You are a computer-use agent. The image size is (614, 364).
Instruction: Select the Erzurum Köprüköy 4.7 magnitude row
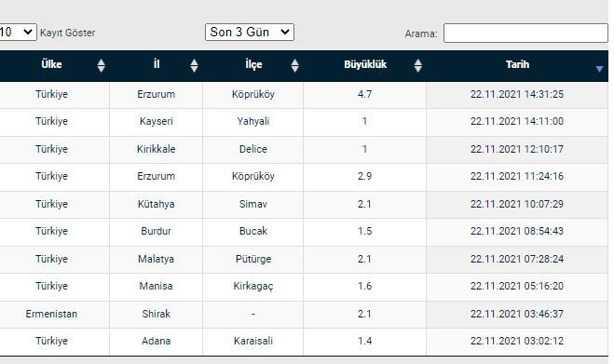pos(304,95)
